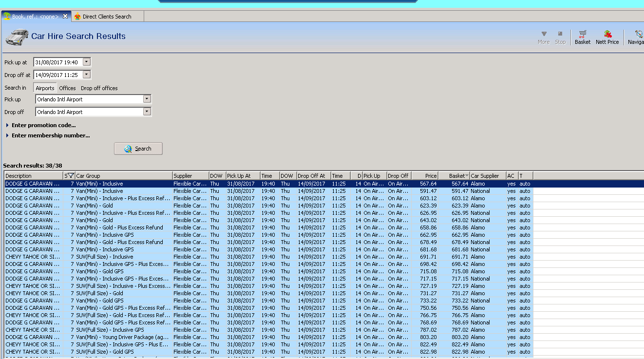
Task: Select the Airports search option
Action: [45, 88]
